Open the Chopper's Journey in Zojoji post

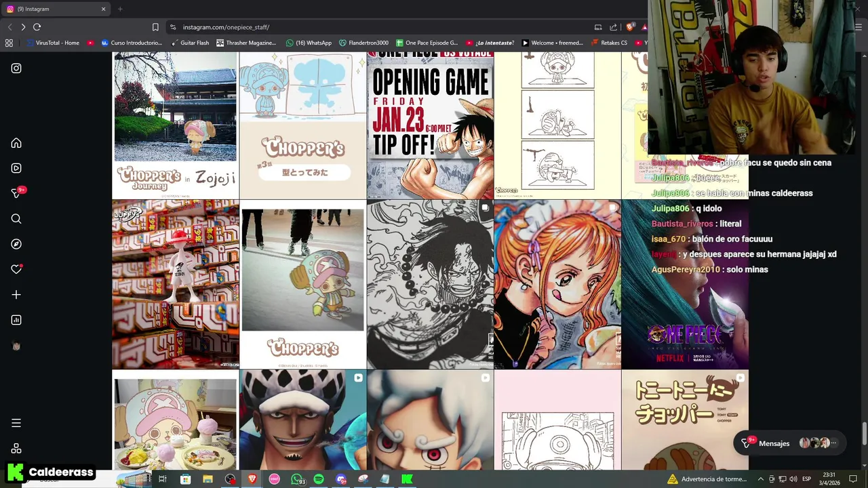176,125
